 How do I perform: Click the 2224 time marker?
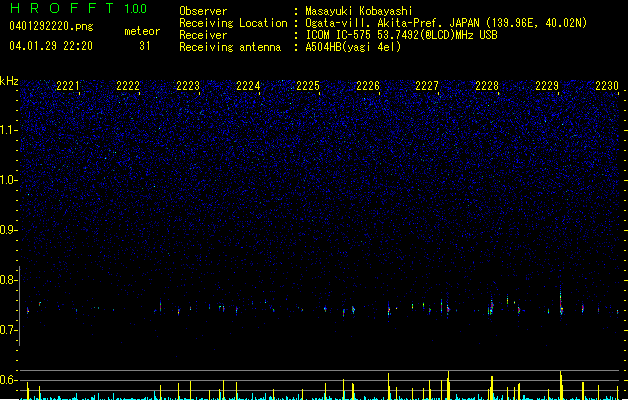(248, 86)
